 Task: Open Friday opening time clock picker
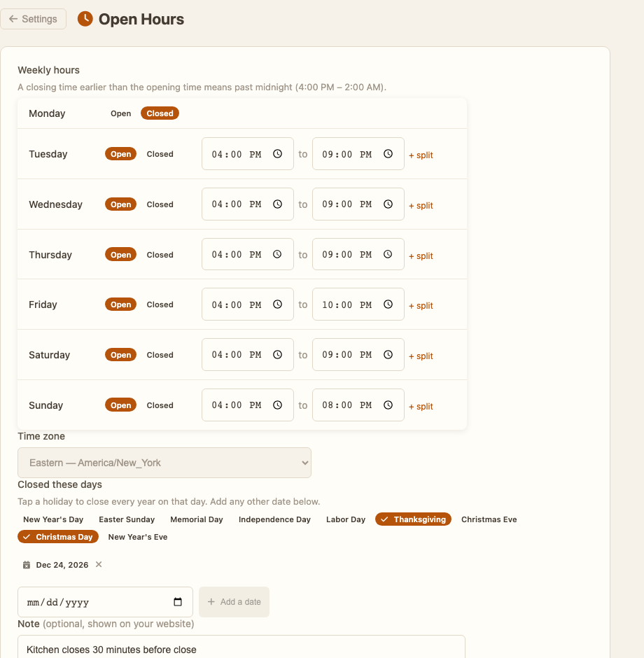click(x=277, y=304)
